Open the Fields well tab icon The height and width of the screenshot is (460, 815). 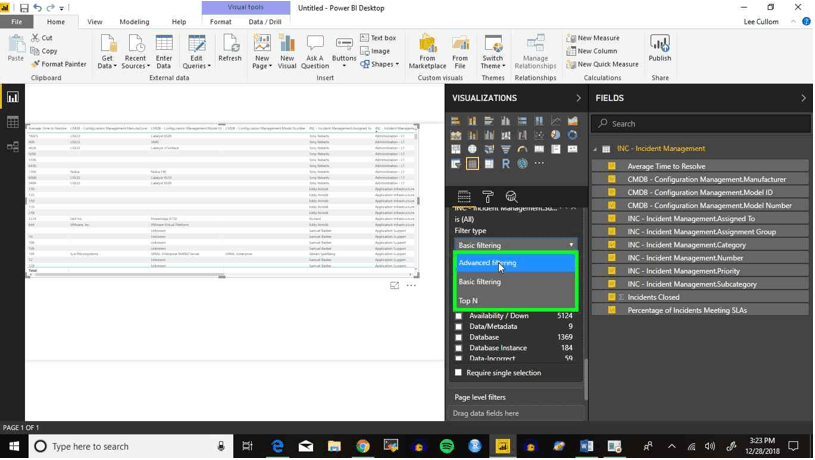[464, 196]
